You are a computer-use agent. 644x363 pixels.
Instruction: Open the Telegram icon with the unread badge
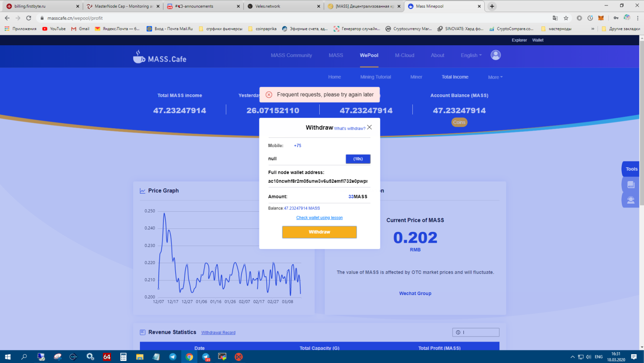[x=206, y=357]
